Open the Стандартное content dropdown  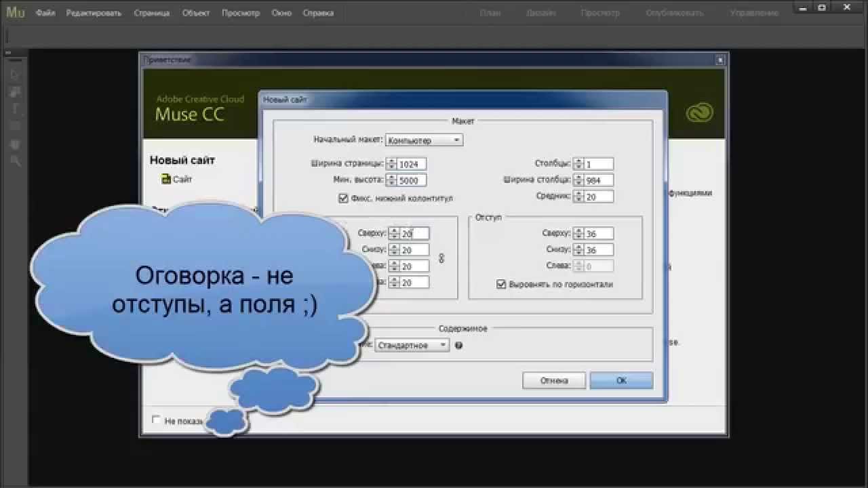click(412, 345)
